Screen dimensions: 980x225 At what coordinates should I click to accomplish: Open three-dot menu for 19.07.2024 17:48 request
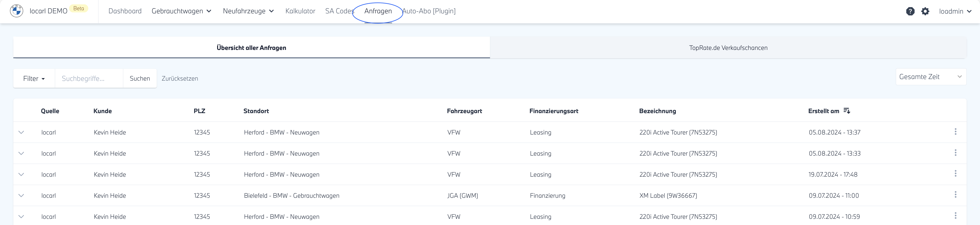(955, 174)
